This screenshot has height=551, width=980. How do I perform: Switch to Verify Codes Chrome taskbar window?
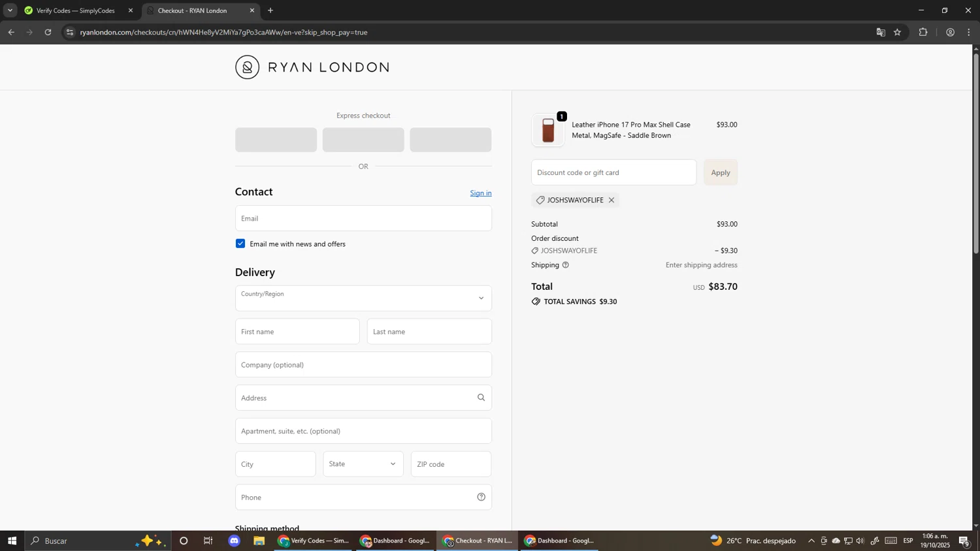coord(314,541)
